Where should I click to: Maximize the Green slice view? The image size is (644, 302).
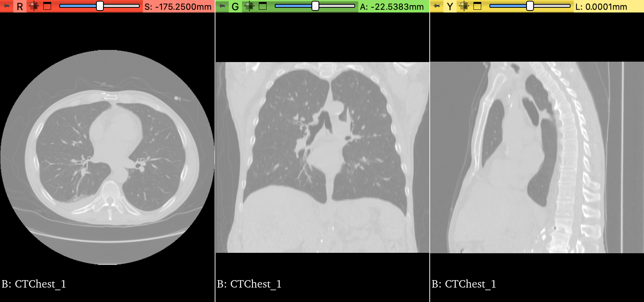(x=263, y=6)
